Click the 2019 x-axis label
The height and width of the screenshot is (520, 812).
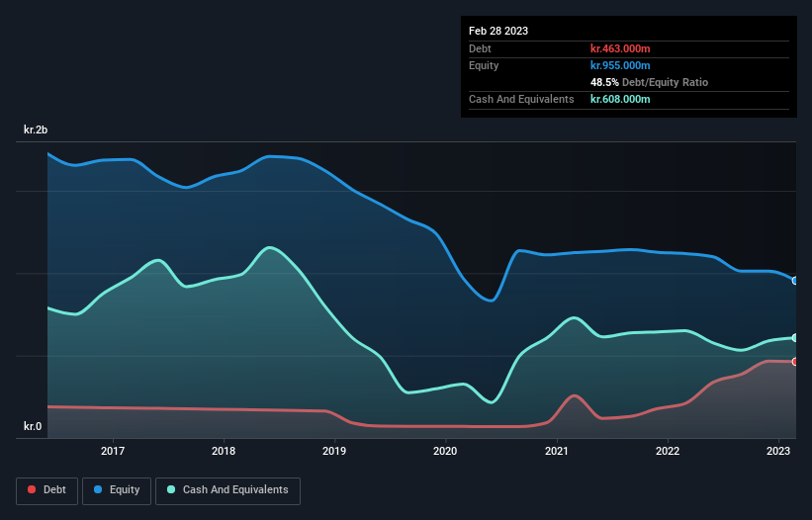(334, 451)
